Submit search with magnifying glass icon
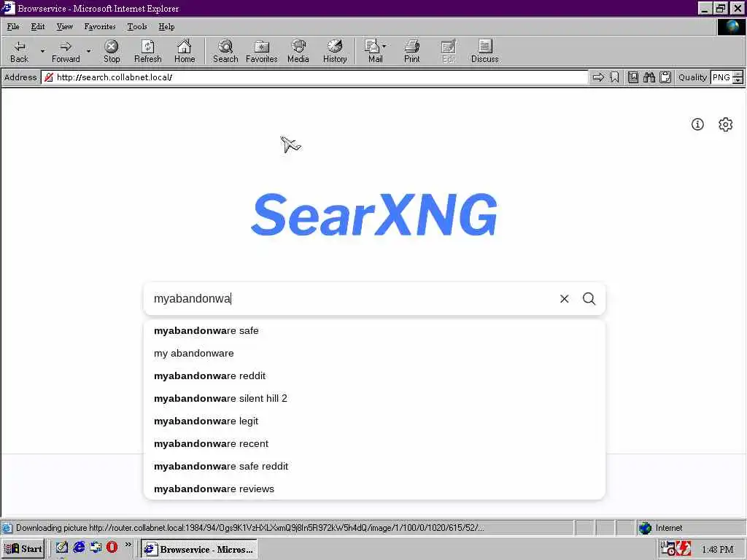 [589, 298]
